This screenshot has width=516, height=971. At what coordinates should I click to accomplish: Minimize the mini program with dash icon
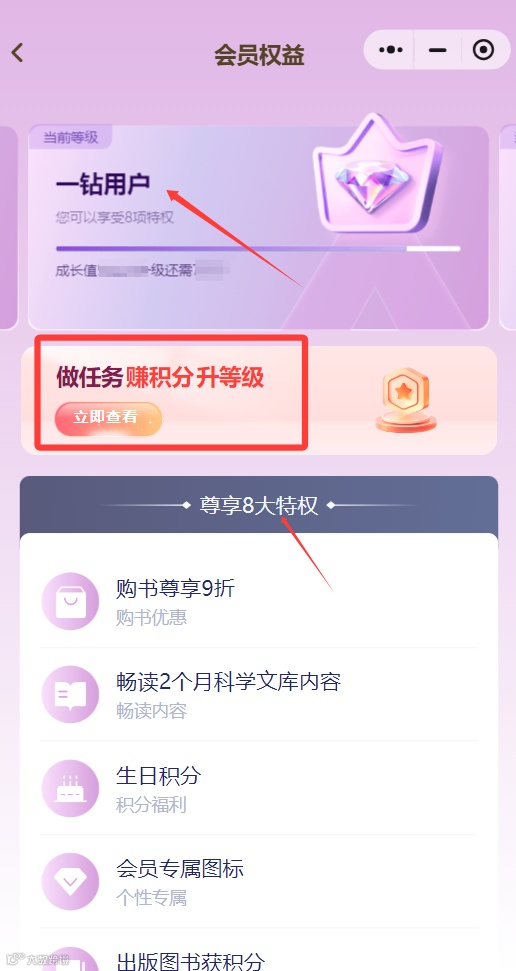tap(437, 50)
